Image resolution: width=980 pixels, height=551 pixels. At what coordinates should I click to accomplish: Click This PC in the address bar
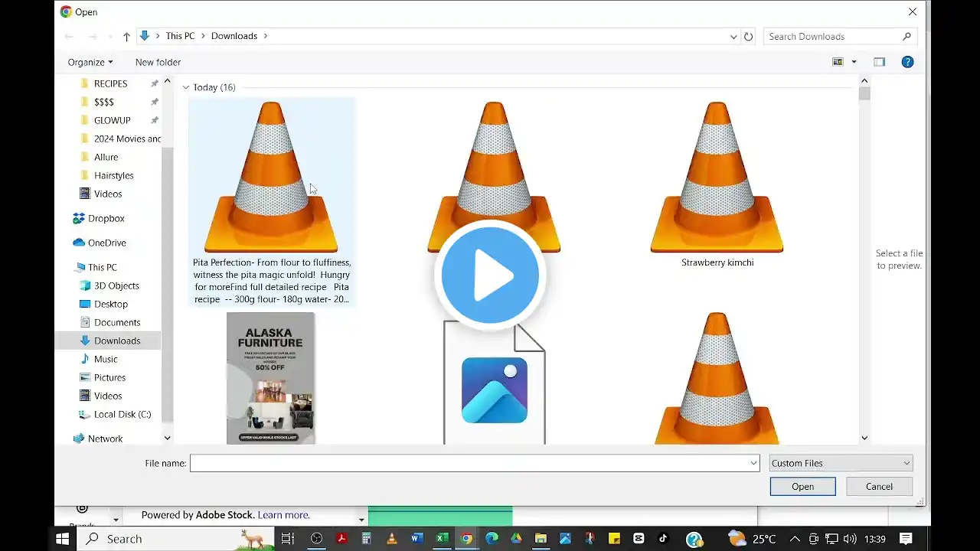coord(180,36)
